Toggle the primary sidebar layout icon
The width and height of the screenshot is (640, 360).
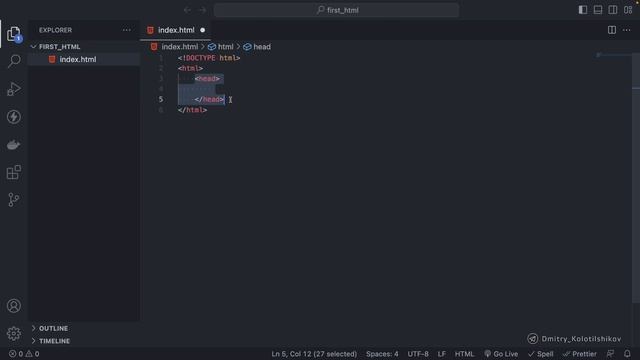pos(583,10)
